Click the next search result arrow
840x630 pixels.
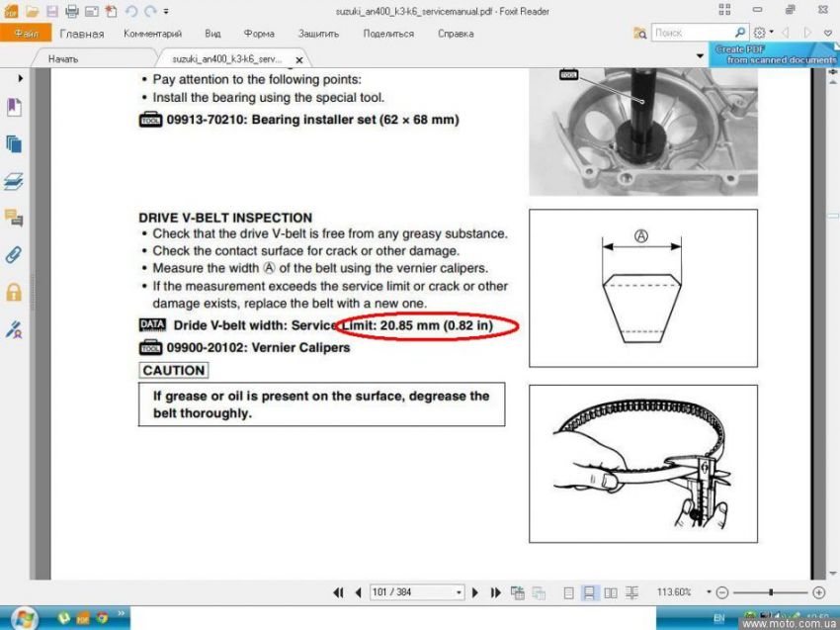click(x=807, y=33)
